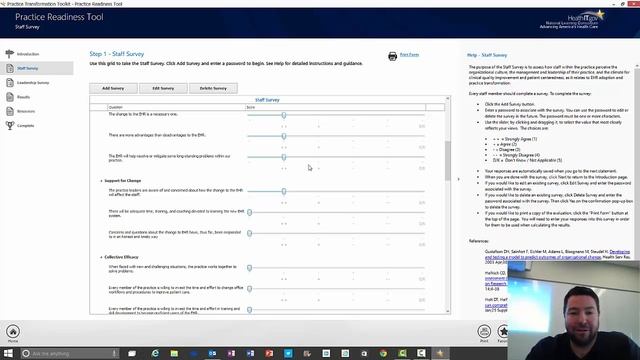Adjust slider for 'Concerns and questions about the change'
Screen dimensions: 640x360
249,233
